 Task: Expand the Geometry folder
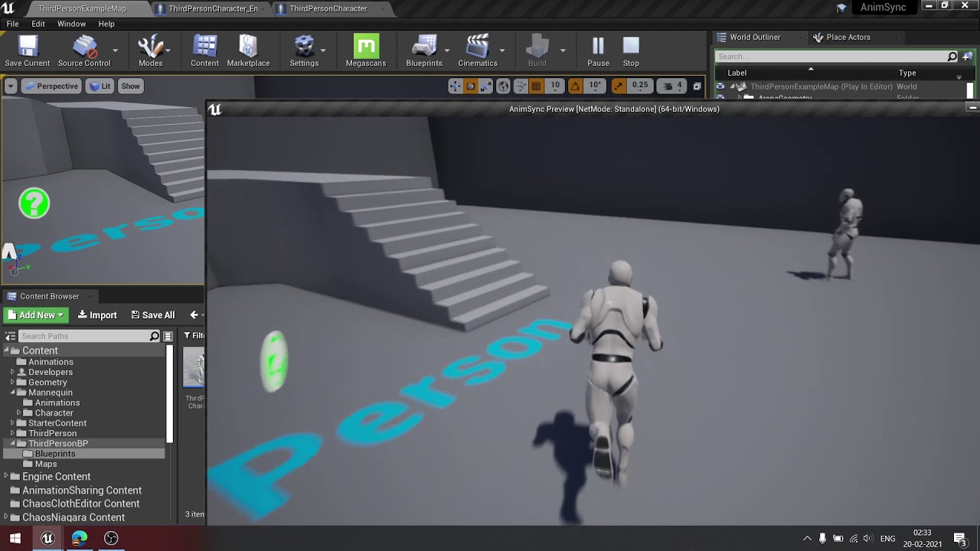(12, 382)
